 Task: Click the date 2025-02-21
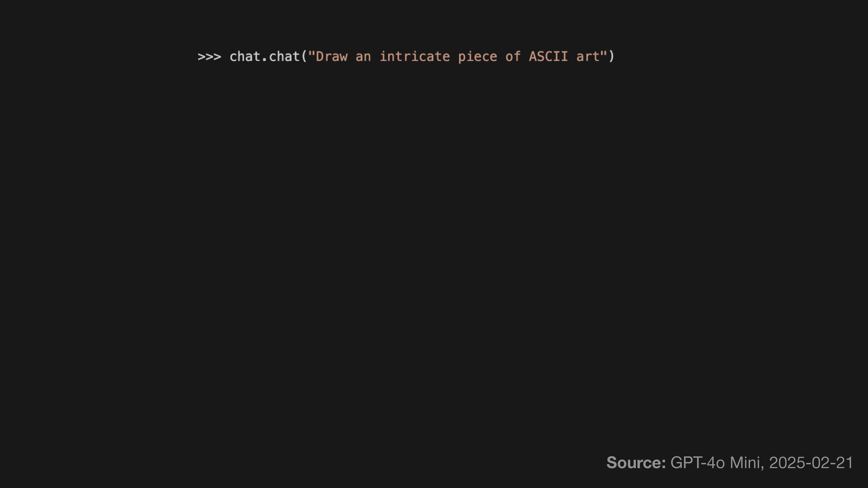(811, 463)
